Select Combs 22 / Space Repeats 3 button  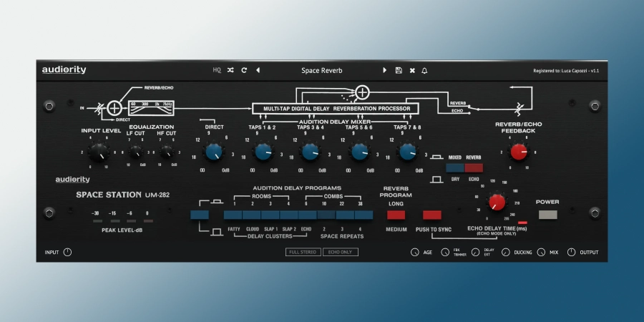pyautogui.click(x=345, y=215)
